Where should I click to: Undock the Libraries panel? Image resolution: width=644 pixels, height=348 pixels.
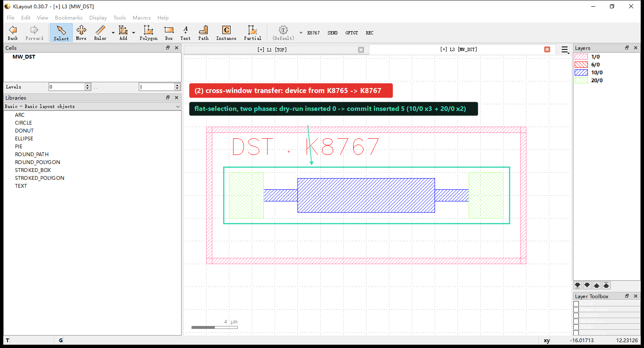click(168, 98)
